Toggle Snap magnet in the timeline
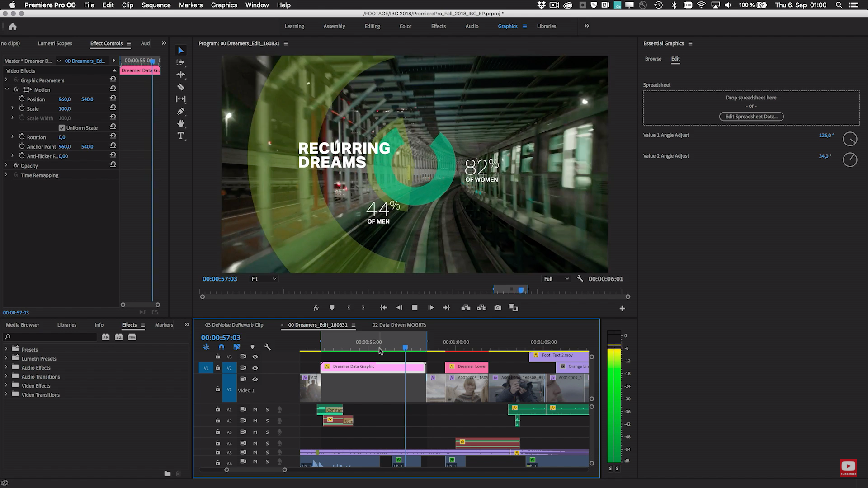This screenshot has width=868, height=488. click(x=222, y=347)
